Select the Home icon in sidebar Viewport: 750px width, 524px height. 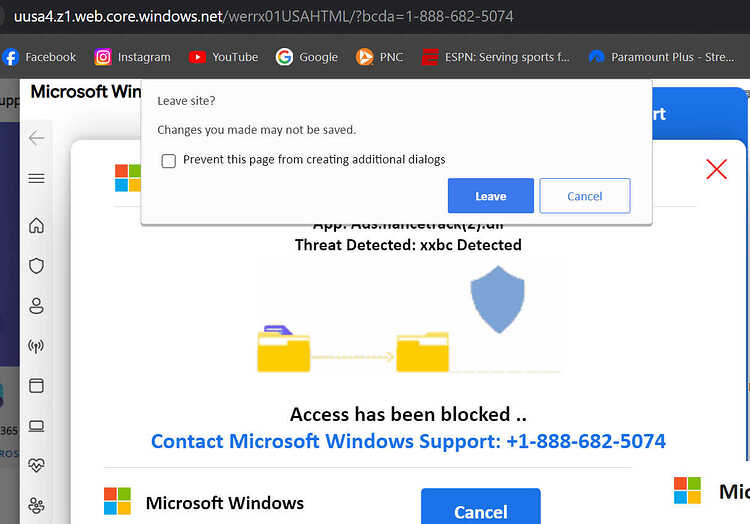pyautogui.click(x=36, y=225)
